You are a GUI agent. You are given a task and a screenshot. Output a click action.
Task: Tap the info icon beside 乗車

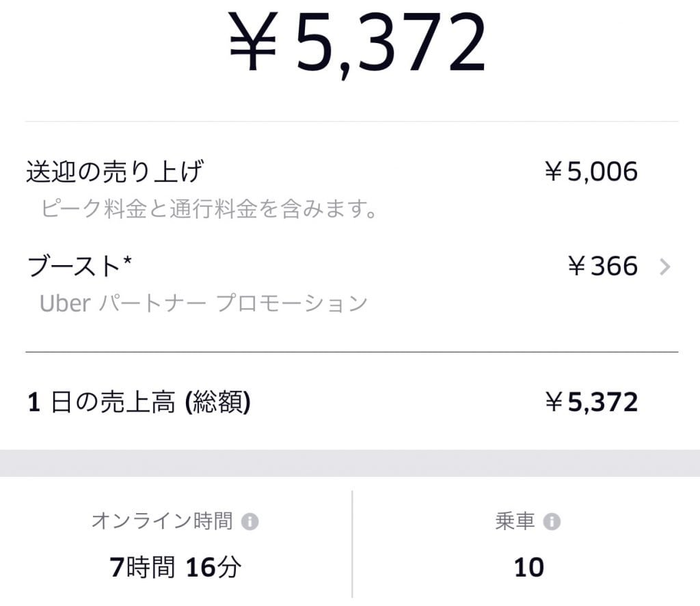coord(551,523)
